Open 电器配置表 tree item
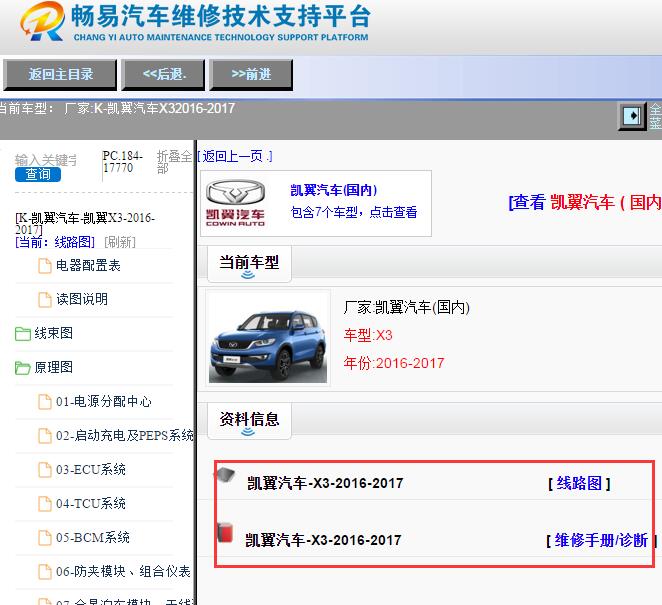The width and height of the screenshot is (662, 605). (x=88, y=266)
